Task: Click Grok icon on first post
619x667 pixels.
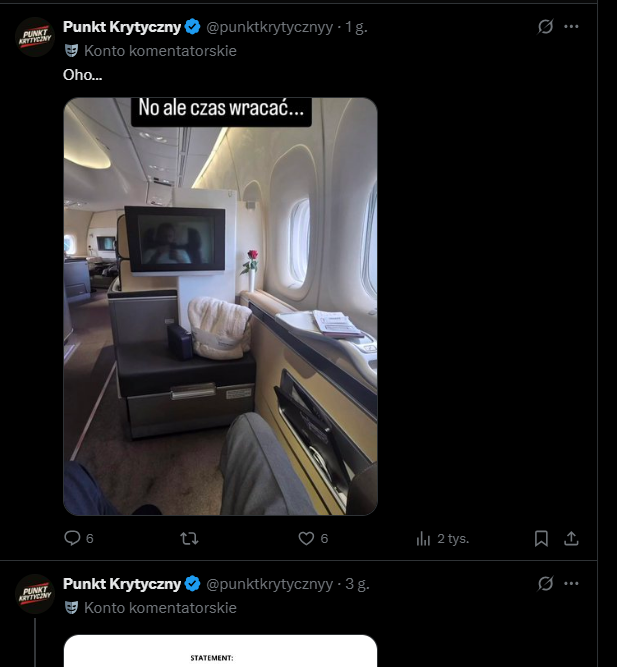Action: pyautogui.click(x=545, y=27)
